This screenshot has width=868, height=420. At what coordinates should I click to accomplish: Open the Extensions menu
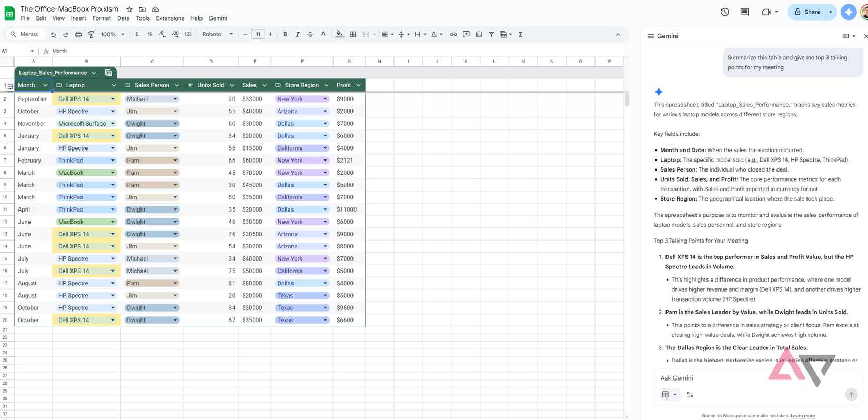tap(170, 18)
